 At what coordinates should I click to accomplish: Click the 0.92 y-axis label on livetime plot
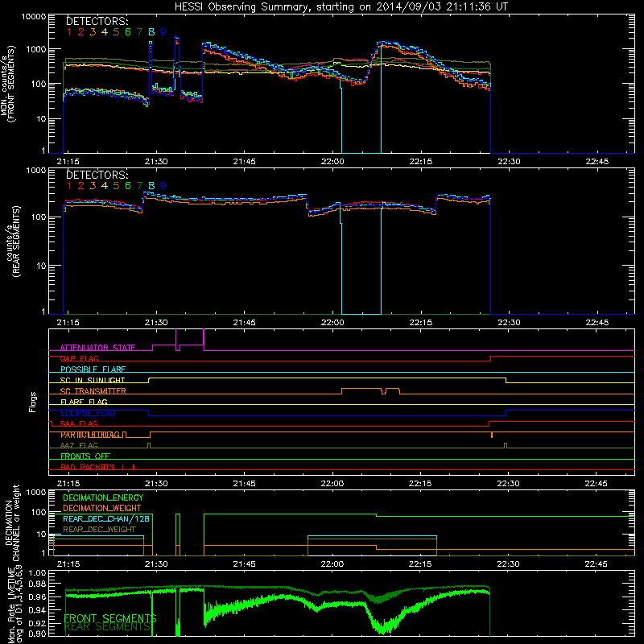coord(38,623)
